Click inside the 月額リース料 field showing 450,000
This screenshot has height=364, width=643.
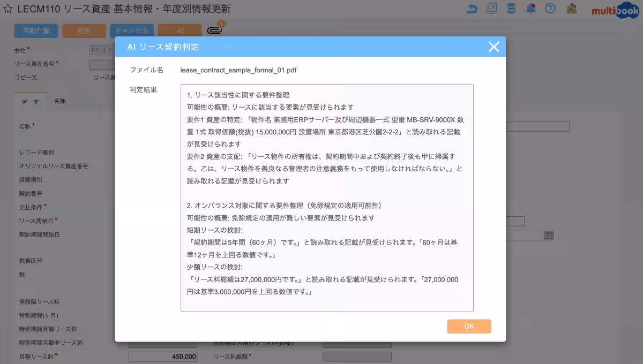pyautogui.click(x=162, y=355)
